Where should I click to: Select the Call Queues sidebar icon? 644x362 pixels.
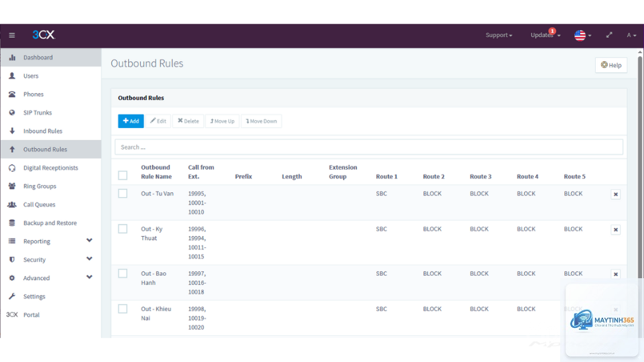tap(12, 204)
